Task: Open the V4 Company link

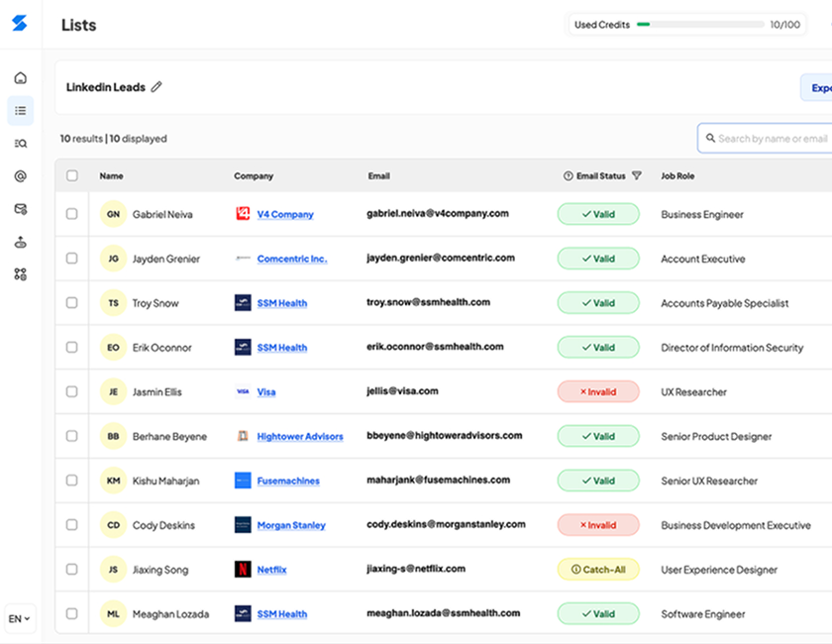Action: [x=284, y=214]
